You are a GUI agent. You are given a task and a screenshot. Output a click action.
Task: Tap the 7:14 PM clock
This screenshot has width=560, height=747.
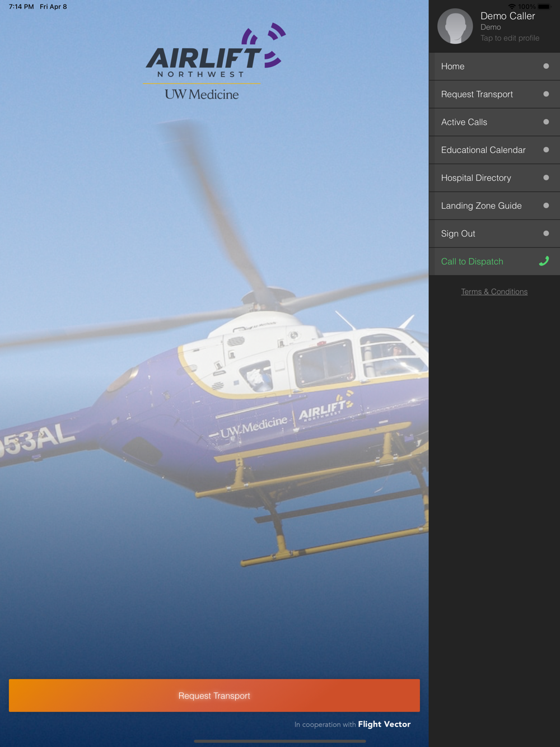[21, 7]
